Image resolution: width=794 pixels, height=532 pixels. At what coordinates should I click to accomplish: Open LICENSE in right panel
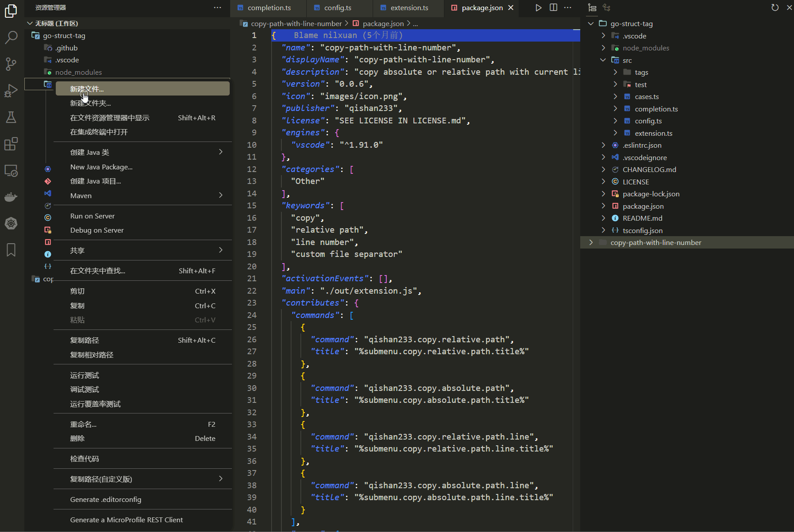pos(636,182)
